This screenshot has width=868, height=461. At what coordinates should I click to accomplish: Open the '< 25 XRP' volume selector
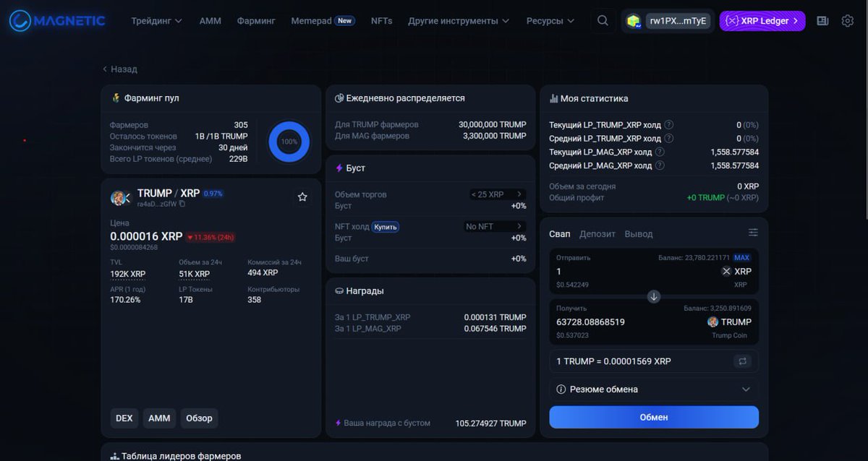(x=497, y=194)
